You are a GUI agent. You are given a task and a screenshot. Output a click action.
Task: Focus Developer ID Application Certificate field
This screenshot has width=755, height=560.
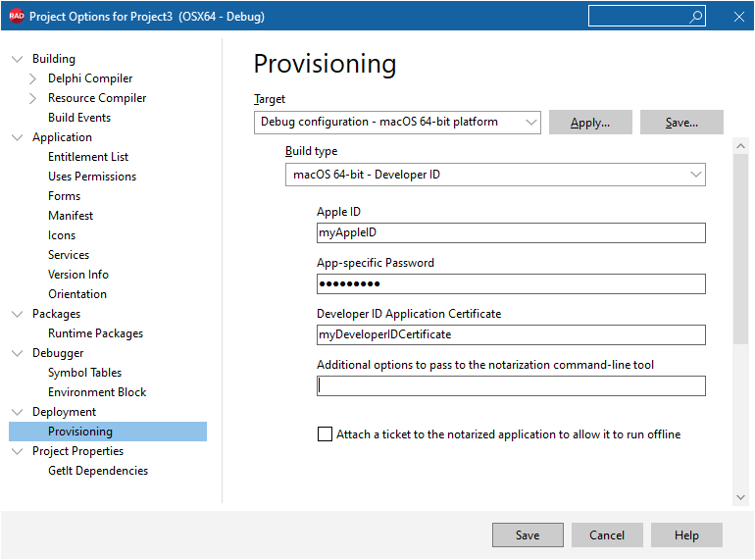(512, 335)
